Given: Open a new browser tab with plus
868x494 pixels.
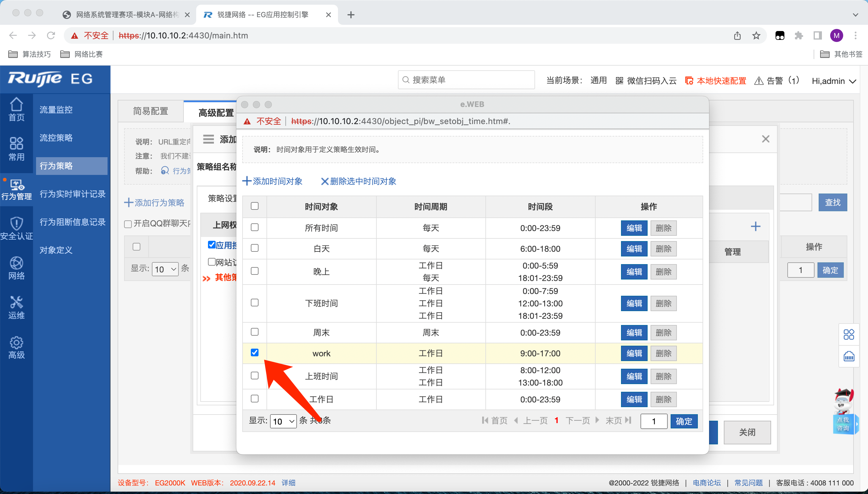Looking at the screenshot, I should 351,14.
